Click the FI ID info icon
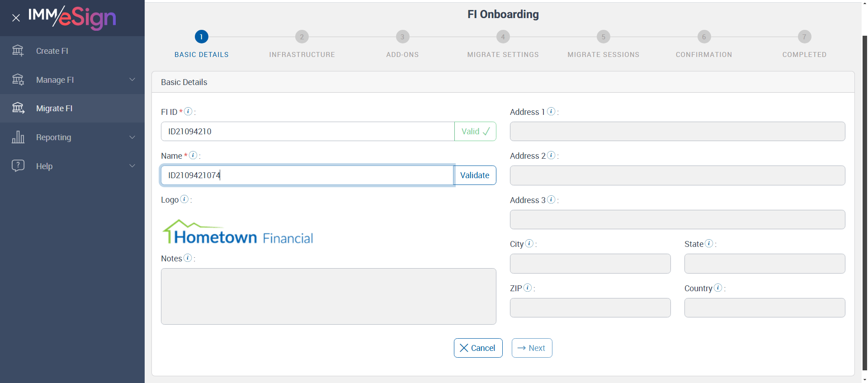 tap(189, 111)
